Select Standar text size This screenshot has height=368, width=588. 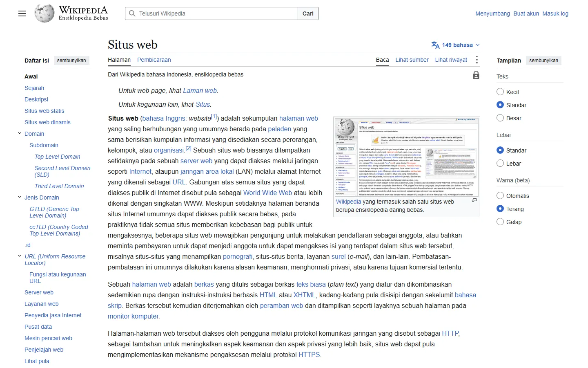point(500,105)
